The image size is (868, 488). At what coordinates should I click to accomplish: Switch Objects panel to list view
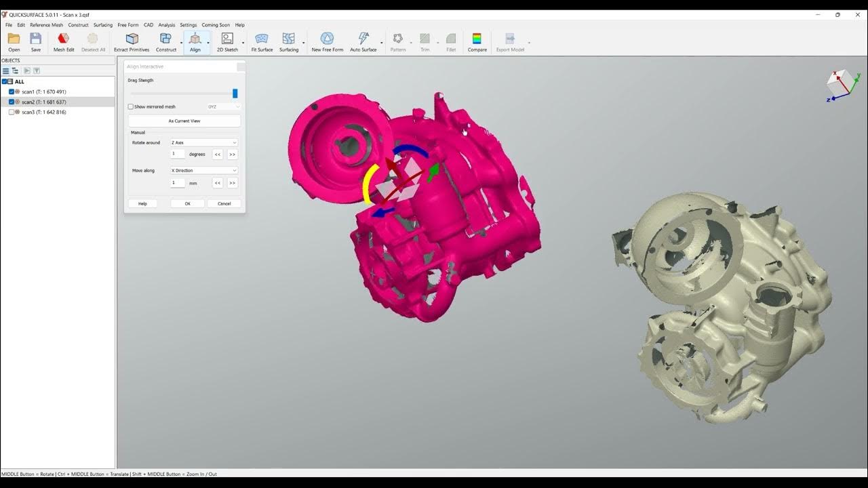pyautogui.click(x=5, y=70)
